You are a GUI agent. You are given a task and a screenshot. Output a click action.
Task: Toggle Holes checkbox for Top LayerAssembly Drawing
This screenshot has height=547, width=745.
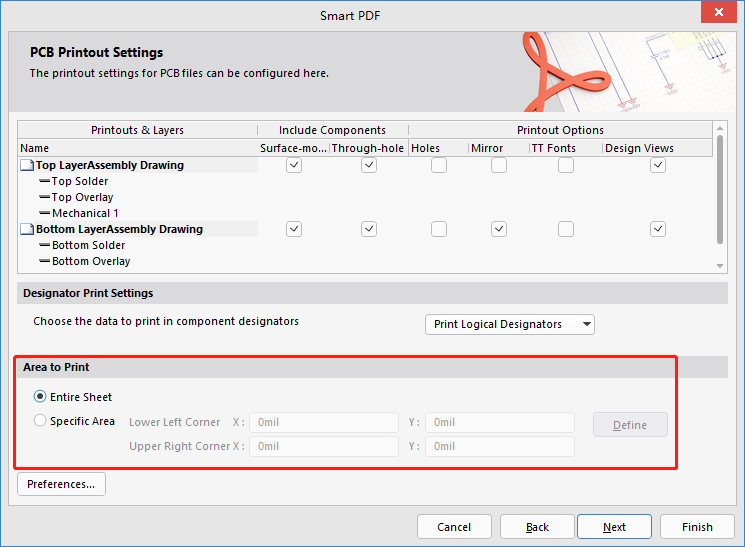(x=439, y=166)
